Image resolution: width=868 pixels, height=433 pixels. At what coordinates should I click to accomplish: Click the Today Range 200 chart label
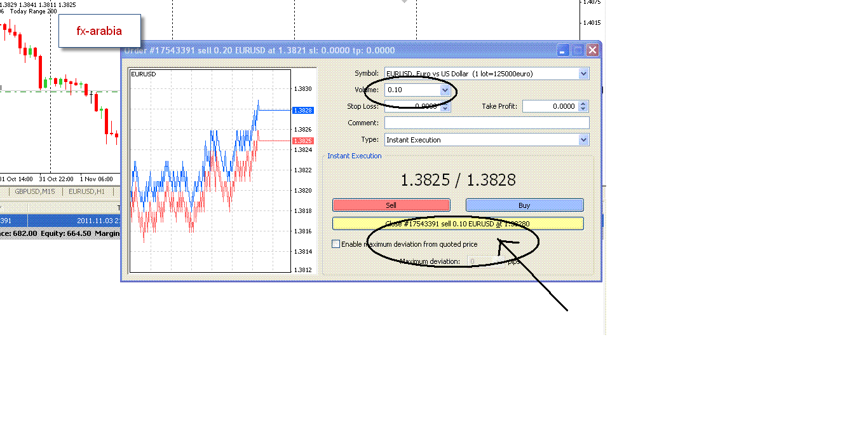click(32, 11)
